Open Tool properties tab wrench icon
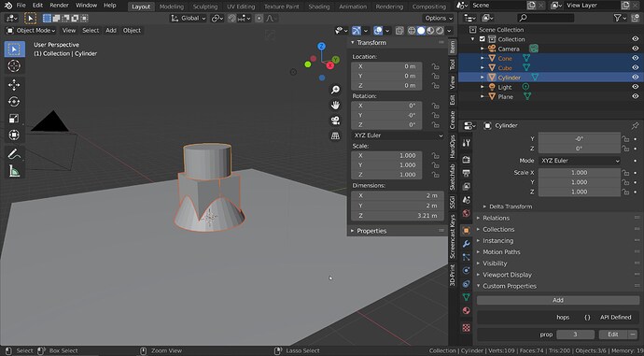Image resolution: width=644 pixels, height=356 pixels. [466, 143]
